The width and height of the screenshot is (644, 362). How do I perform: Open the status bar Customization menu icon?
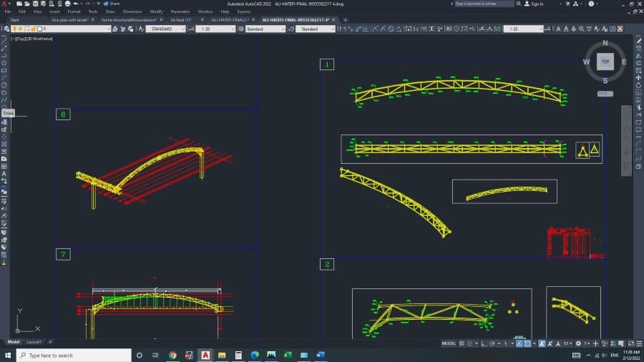coord(639,343)
